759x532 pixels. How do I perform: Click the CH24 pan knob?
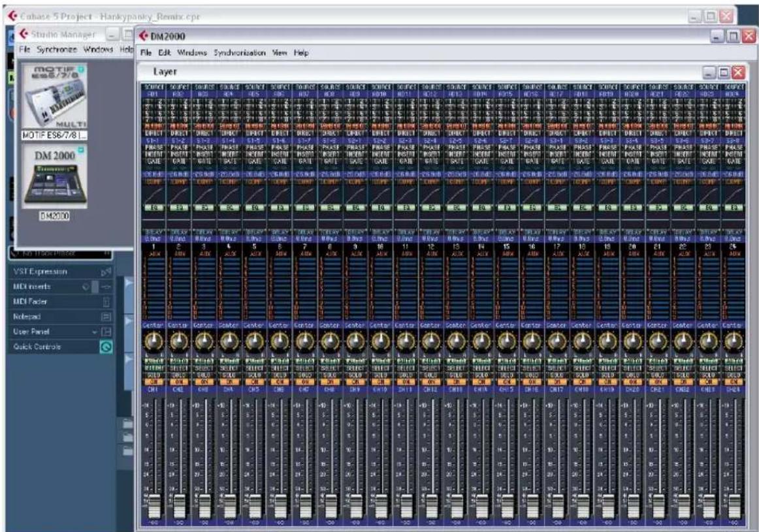coord(734,341)
